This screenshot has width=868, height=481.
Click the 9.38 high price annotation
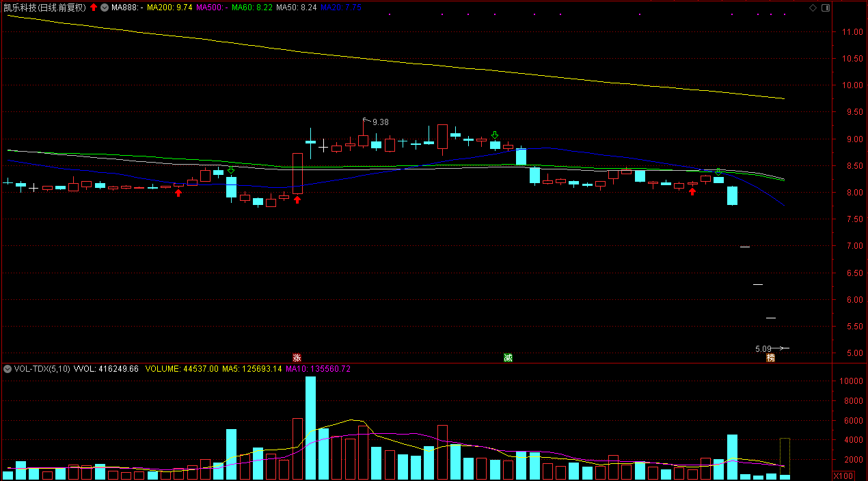click(380, 122)
